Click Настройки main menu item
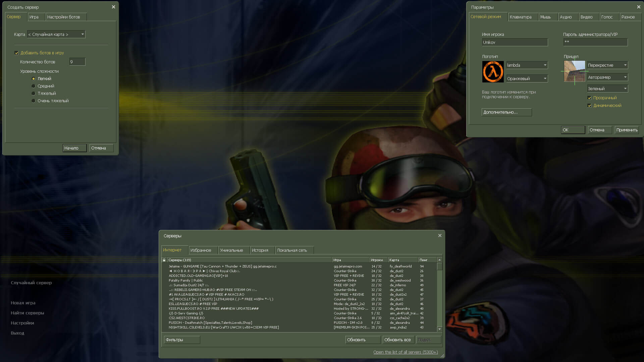The height and width of the screenshot is (362, 644). coord(22,323)
